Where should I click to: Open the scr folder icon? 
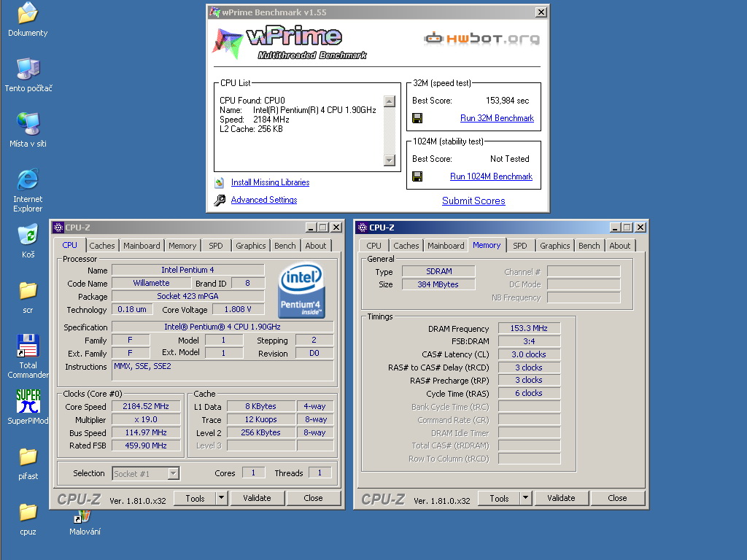pyautogui.click(x=28, y=290)
